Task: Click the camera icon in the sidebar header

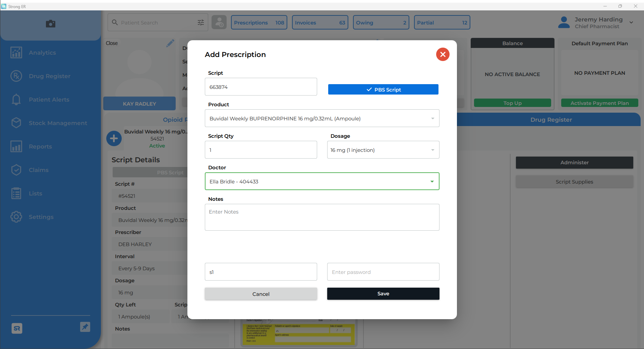Action: (x=51, y=23)
